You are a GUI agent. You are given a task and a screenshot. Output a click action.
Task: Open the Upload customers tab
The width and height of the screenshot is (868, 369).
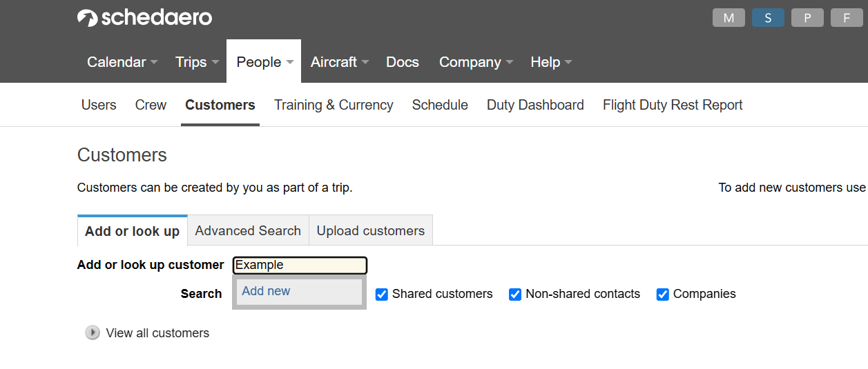tap(371, 231)
